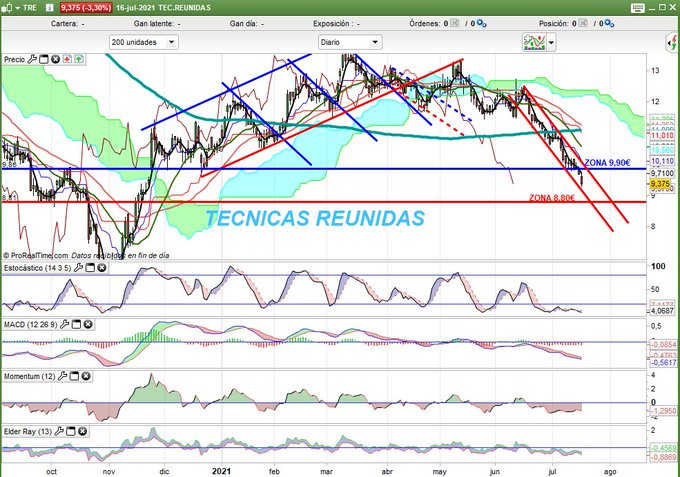Image resolution: width=680 pixels, height=477 pixels.
Task: Click the 4,0687 stochastic value label
Action: [662, 310]
